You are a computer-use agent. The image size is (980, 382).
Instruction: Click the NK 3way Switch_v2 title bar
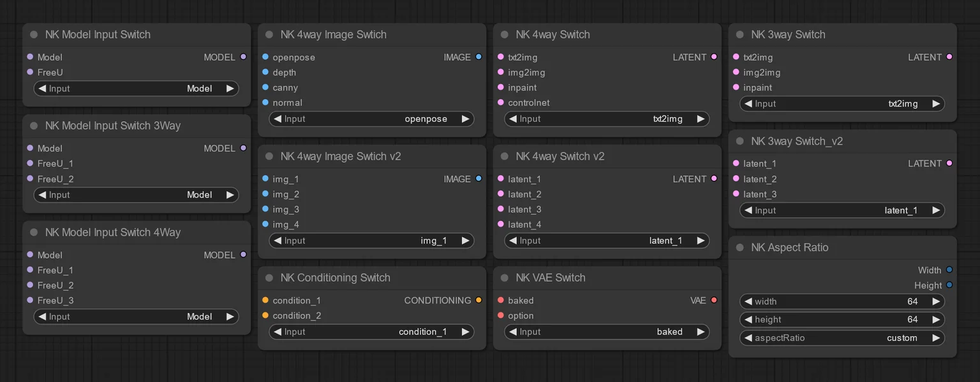pos(842,141)
